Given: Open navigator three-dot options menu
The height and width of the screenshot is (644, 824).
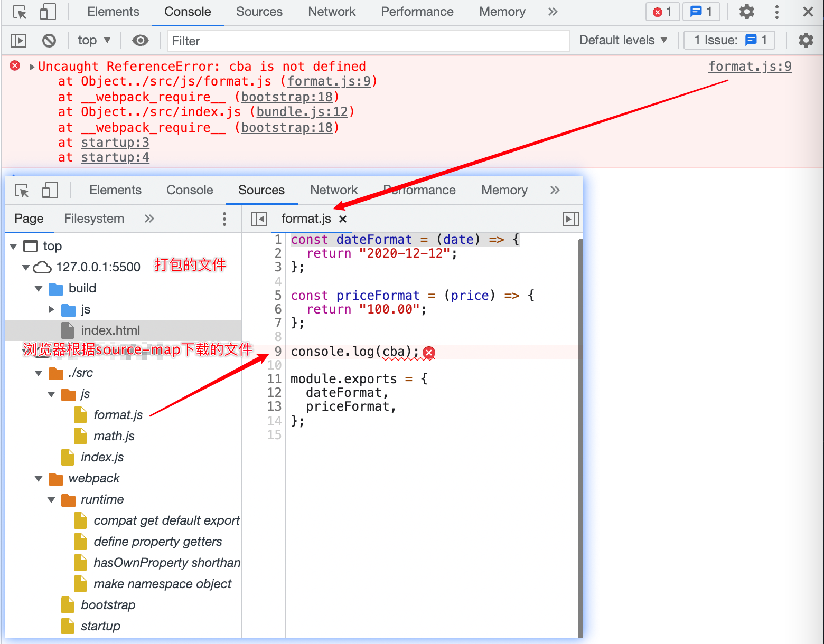Looking at the screenshot, I should (224, 219).
